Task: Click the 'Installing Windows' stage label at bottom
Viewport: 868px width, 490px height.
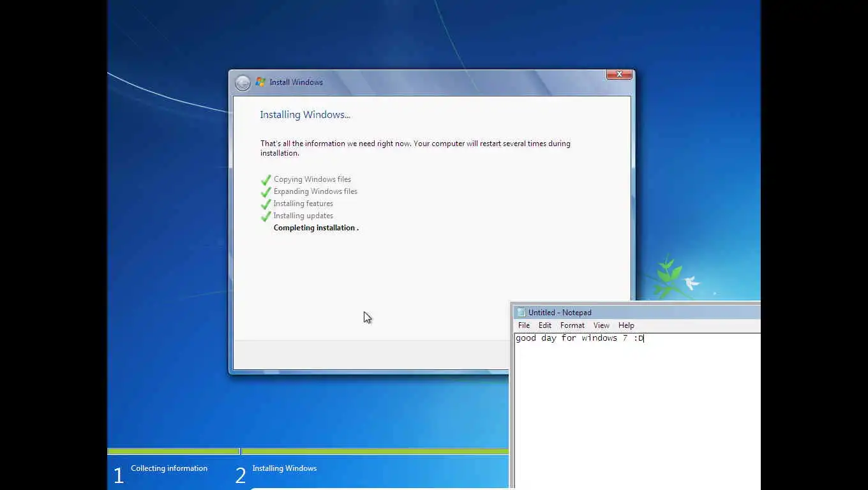Action: [285, 468]
